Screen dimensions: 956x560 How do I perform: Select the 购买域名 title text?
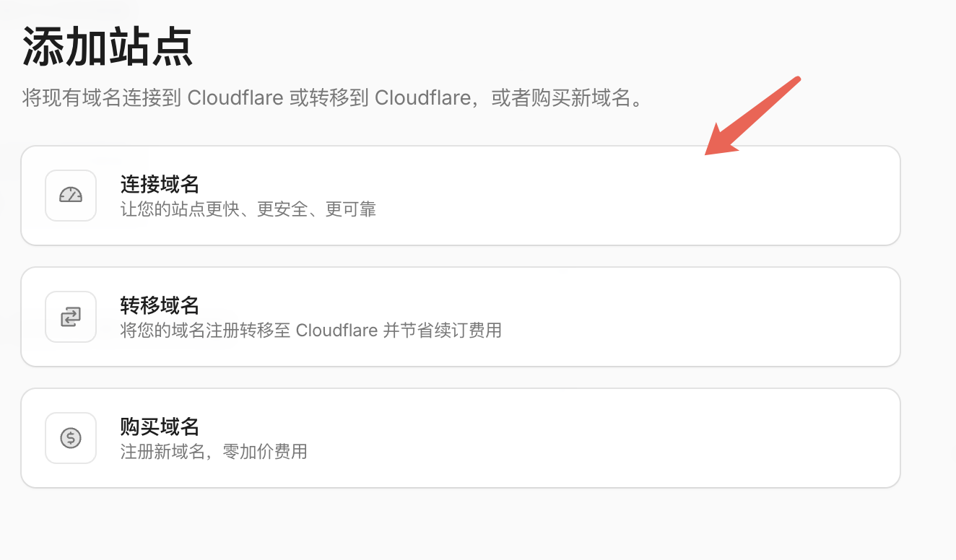coord(160,426)
